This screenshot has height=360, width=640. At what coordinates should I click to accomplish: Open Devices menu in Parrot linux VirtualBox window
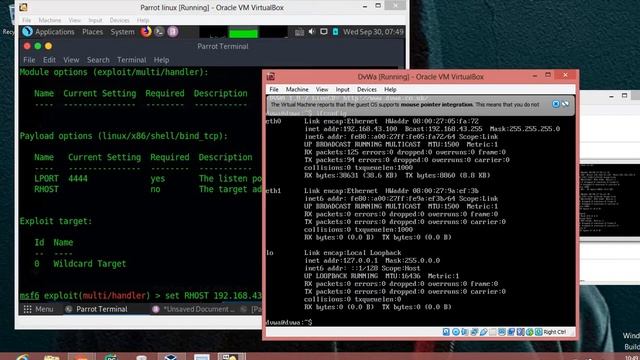point(119,20)
